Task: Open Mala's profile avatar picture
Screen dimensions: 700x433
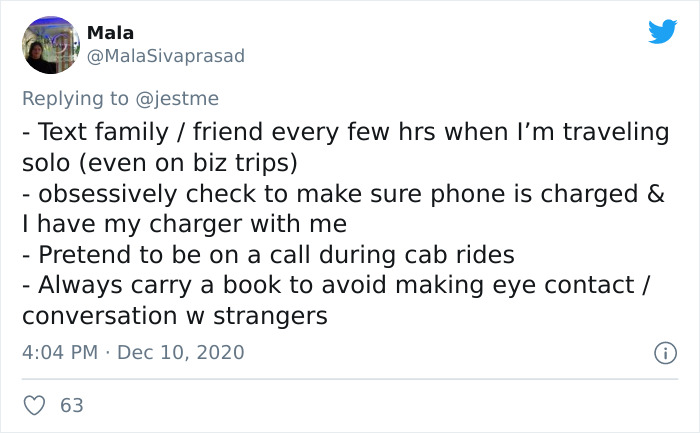Action: (x=50, y=45)
